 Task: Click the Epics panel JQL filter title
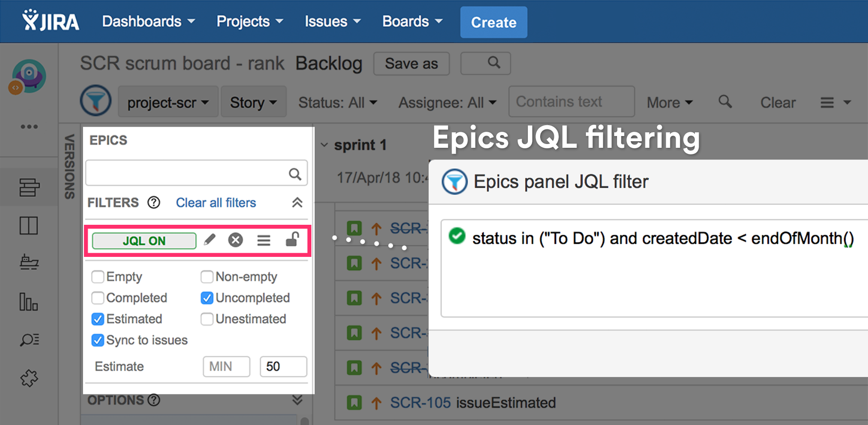tap(561, 182)
